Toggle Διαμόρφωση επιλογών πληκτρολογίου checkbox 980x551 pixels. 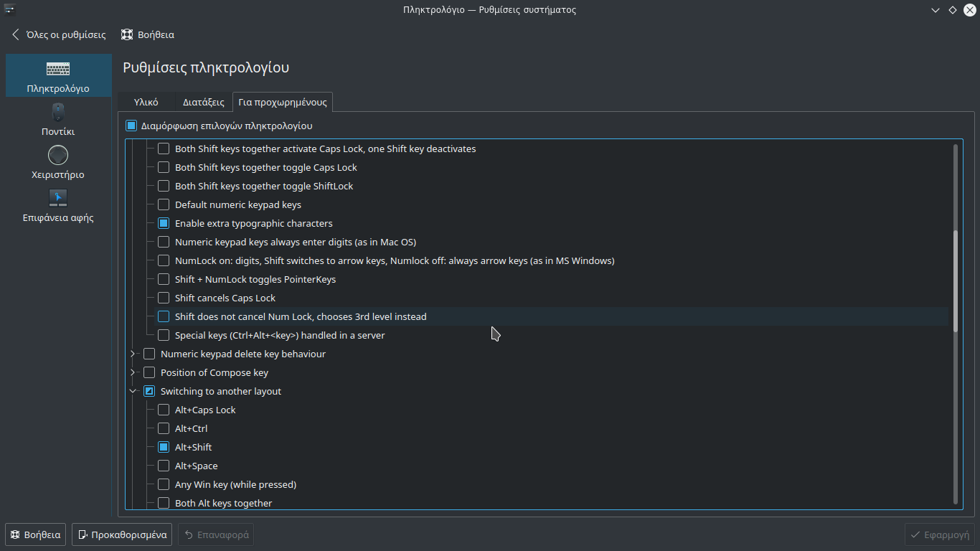tap(131, 126)
